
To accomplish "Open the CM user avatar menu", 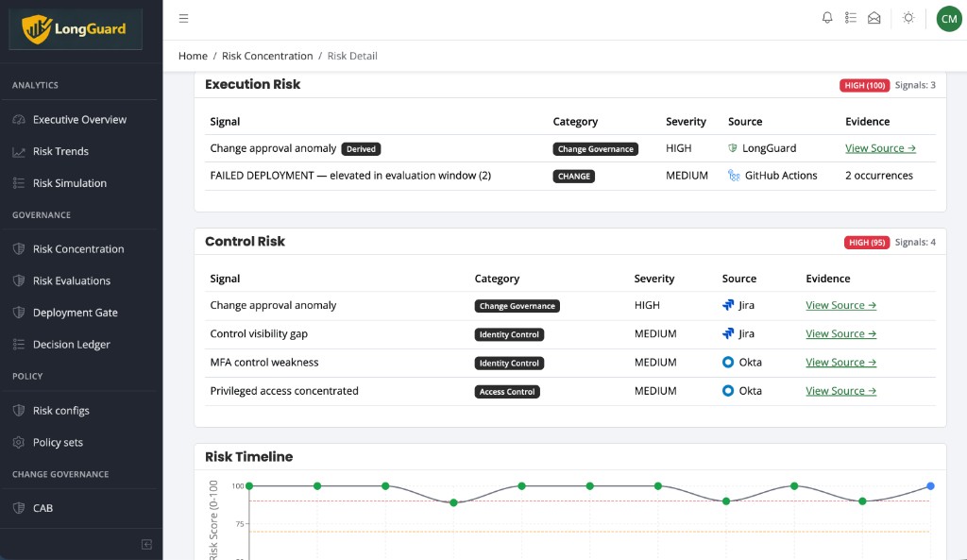I will (x=948, y=18).
